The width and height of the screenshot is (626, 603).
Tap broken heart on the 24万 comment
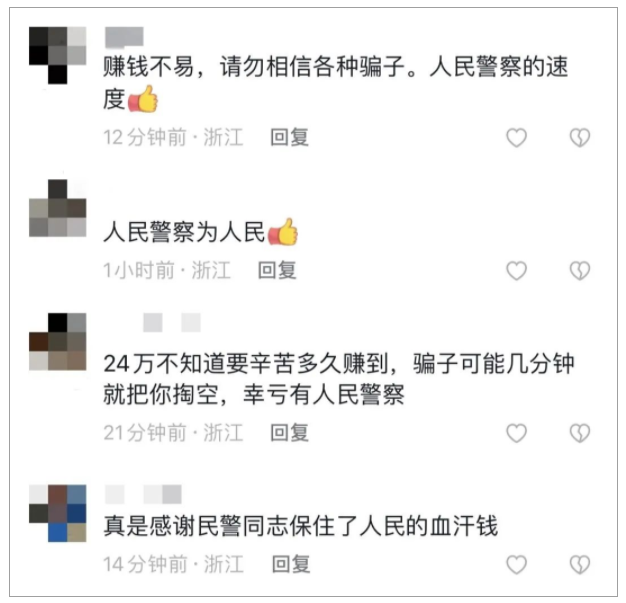(x=579, y=433)
